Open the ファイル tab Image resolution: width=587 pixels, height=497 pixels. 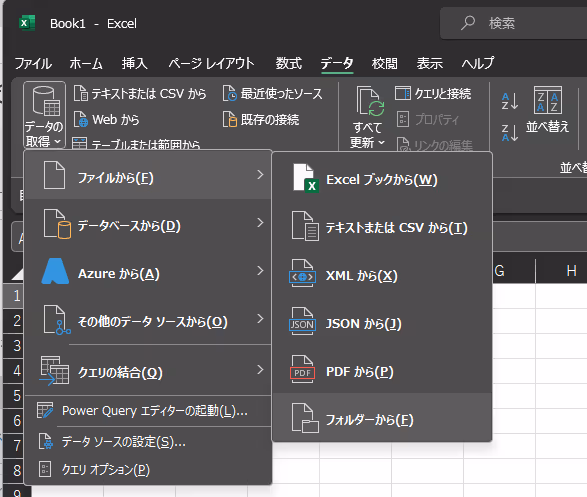click(33, 63)
